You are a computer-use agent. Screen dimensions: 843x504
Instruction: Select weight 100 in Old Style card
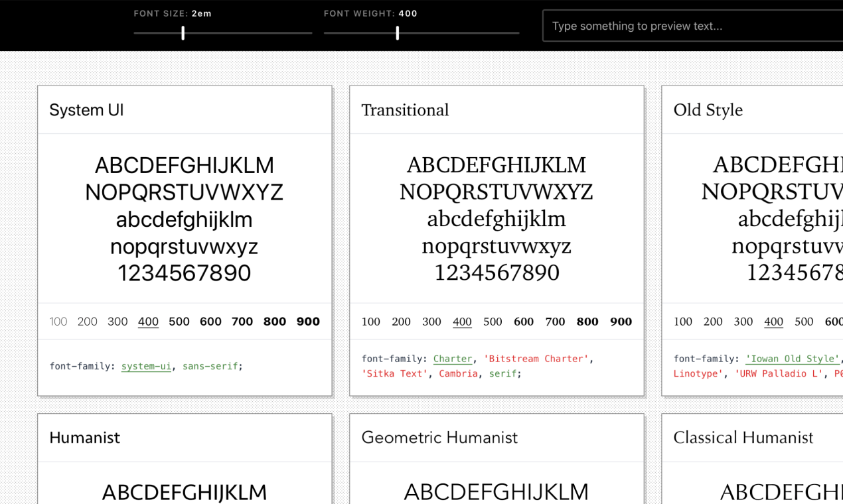(683, 322)
